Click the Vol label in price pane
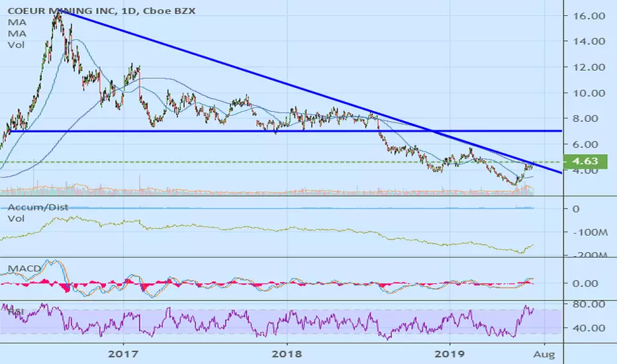Image resolution: width=617 pixels, height=364 pixels. point(16,45)
